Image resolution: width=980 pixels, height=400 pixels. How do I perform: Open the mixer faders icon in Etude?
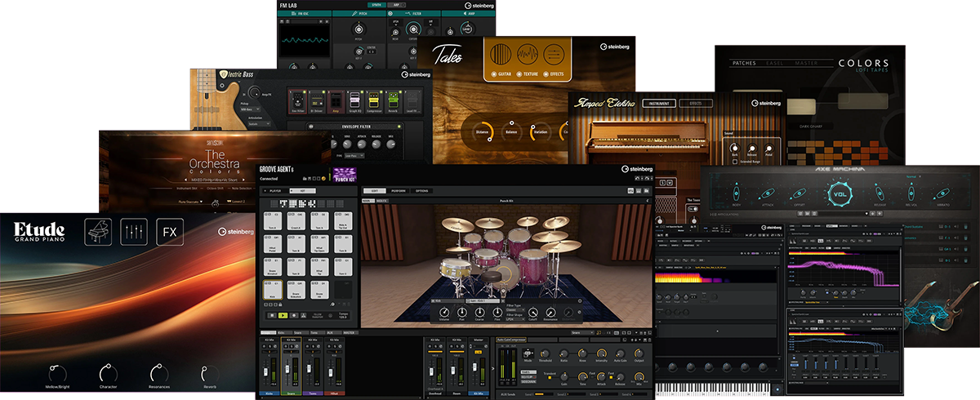[134, 232]
